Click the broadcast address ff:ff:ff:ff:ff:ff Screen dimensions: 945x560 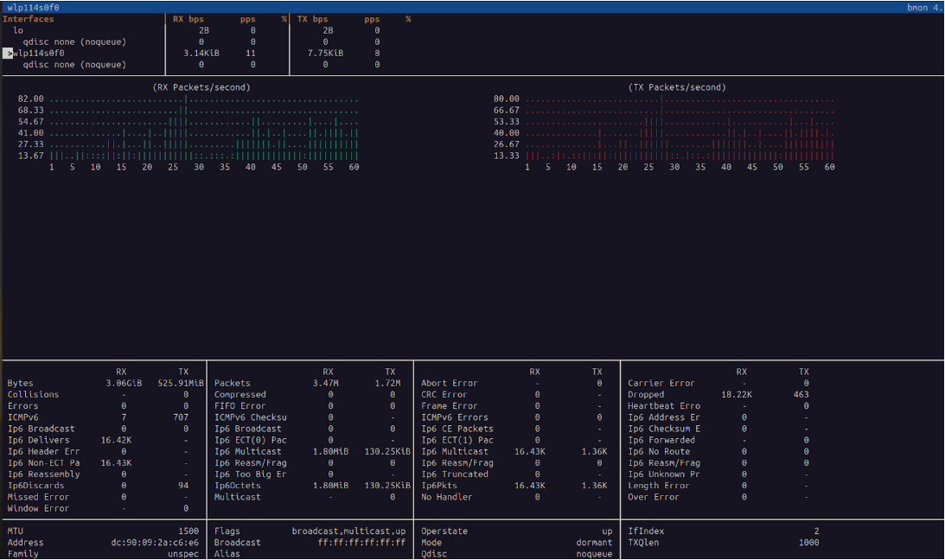click(x=362, y=543)
